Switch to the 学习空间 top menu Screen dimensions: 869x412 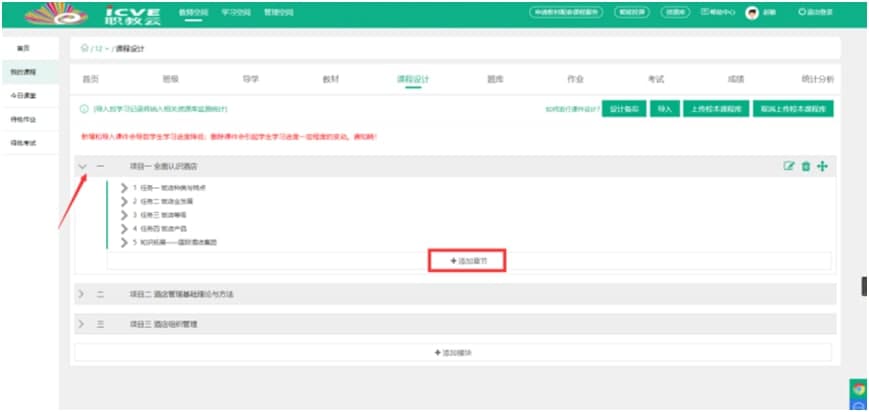[x=235, y=12]
